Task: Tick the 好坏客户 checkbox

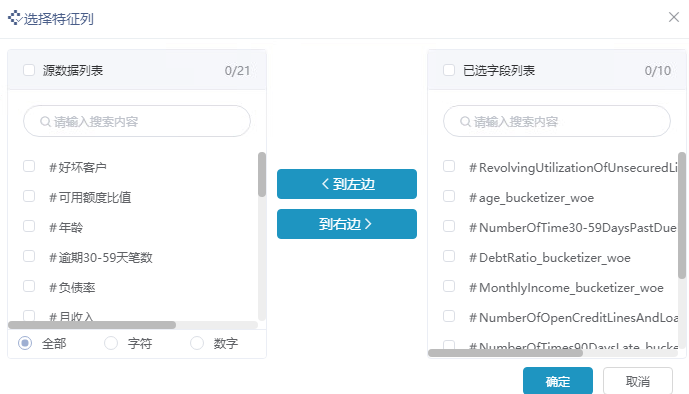Action: pos(29,166)
